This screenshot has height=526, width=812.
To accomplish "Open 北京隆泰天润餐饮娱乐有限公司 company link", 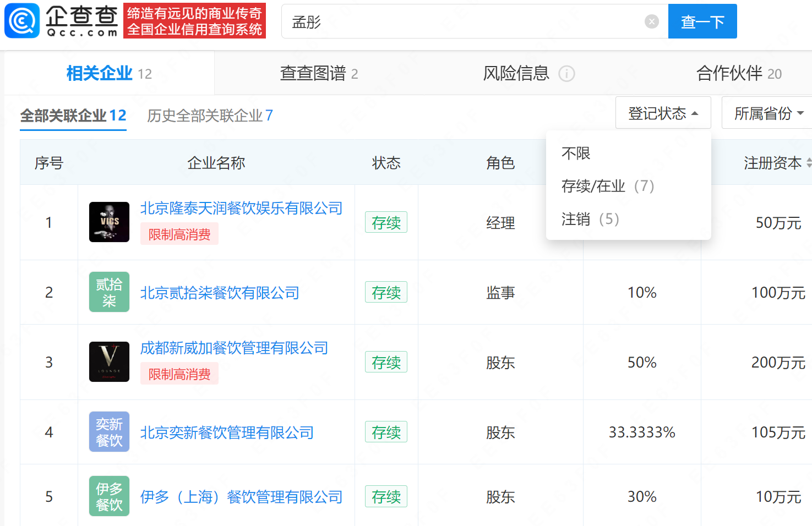I will [241, 208].
